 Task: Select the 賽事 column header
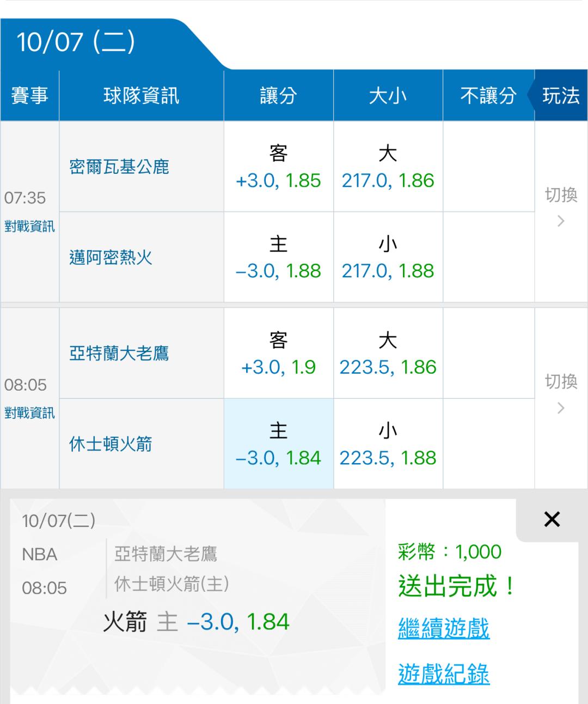29,96
